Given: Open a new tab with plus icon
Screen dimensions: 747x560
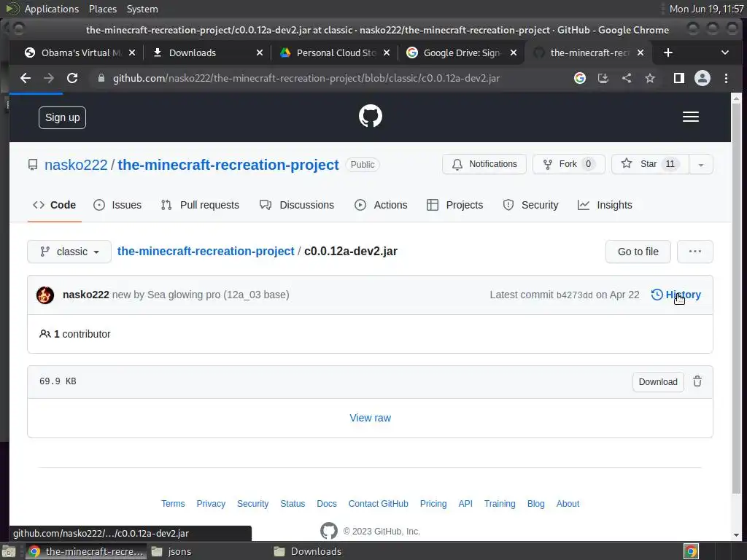Looking at the screenshot, I should pyautogui.click(x=668, y=52).
